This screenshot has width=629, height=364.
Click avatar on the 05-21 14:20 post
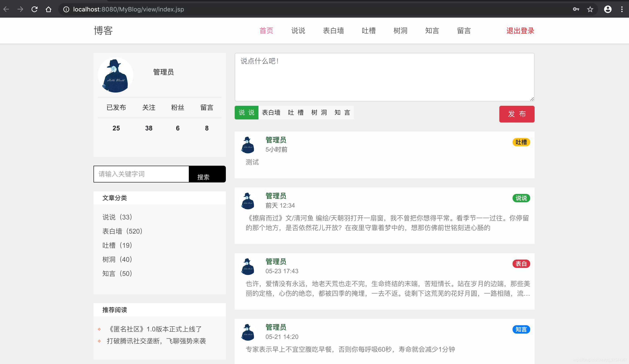(x=247, y=332)
